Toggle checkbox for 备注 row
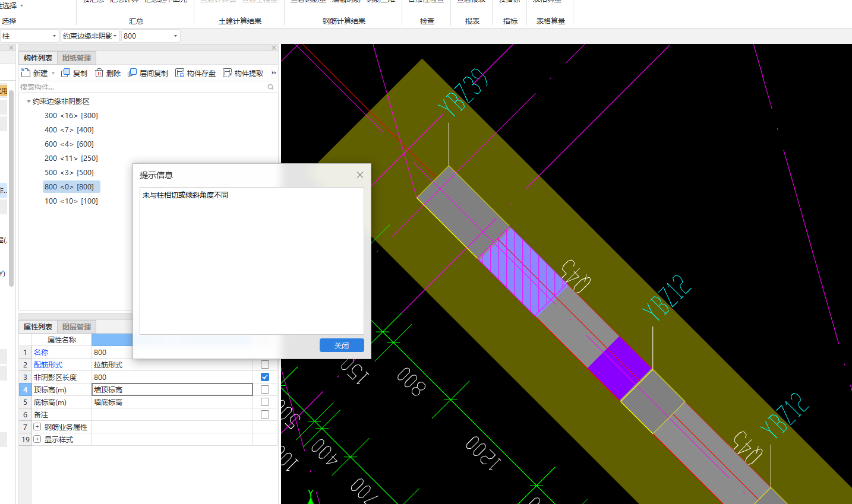Image resolution: width=852 pixels, height=504 pixels. point(265,414)
